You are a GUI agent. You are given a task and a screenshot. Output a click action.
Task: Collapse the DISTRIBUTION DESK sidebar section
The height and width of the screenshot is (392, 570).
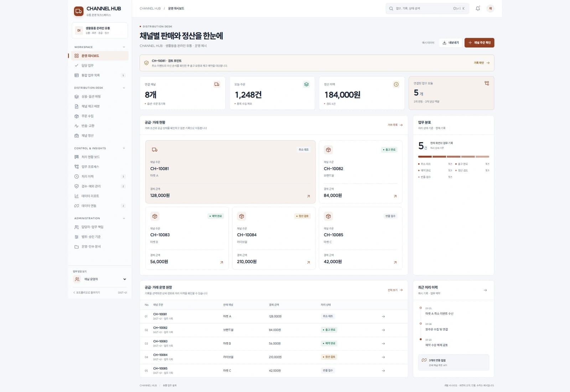click(124, 88)
